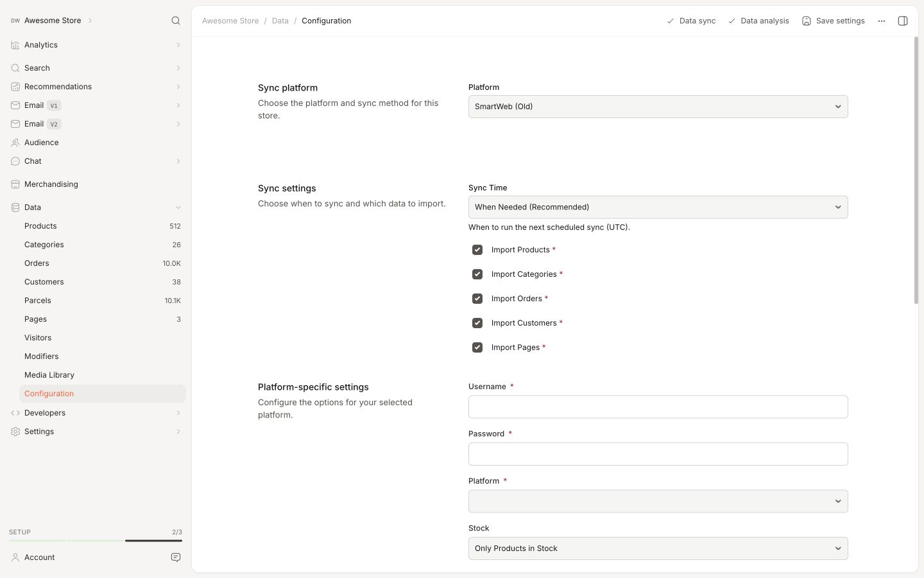
Task: Collapse the Data section chevron
Action: 178,207
